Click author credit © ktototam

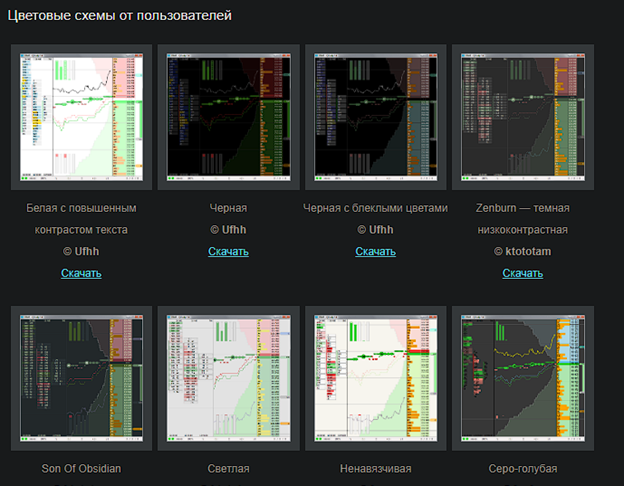[x=523, y=252]
